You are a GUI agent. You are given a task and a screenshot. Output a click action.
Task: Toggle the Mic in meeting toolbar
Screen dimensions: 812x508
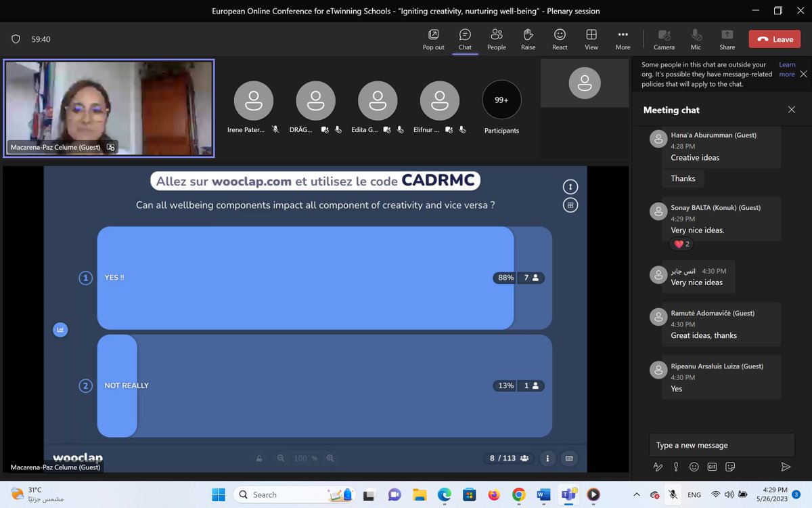pos(696,39)
